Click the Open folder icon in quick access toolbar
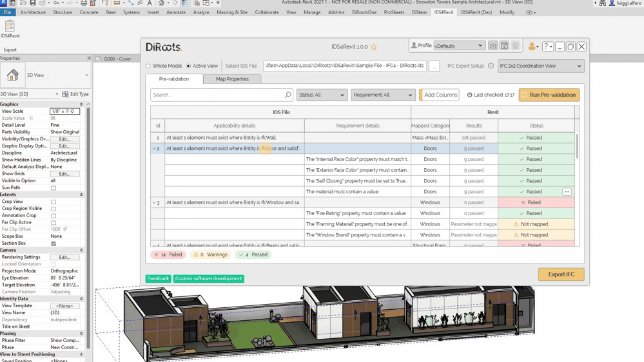 23,3
